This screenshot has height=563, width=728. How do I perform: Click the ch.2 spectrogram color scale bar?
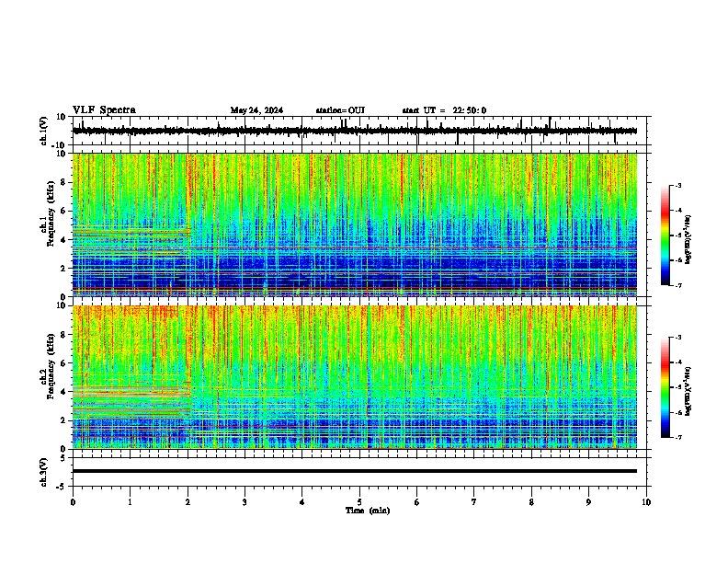(x=665, y=387)
